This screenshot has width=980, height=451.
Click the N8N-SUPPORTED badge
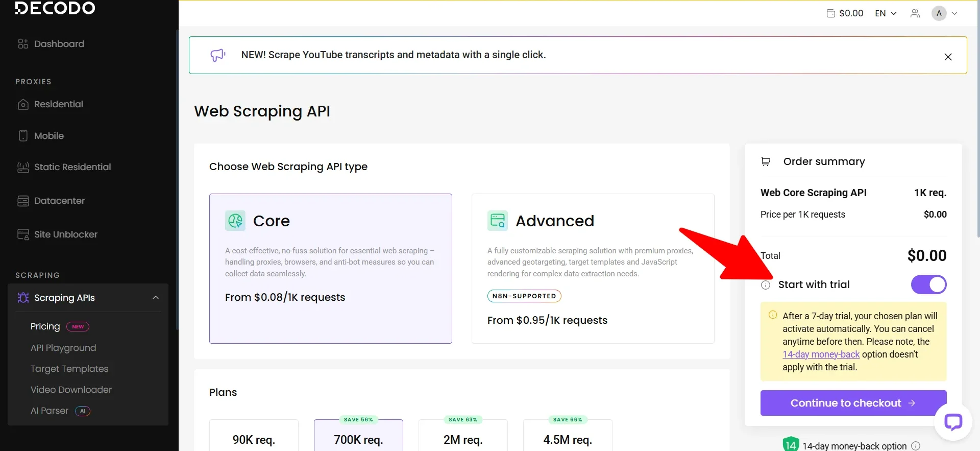coord(524,296)
